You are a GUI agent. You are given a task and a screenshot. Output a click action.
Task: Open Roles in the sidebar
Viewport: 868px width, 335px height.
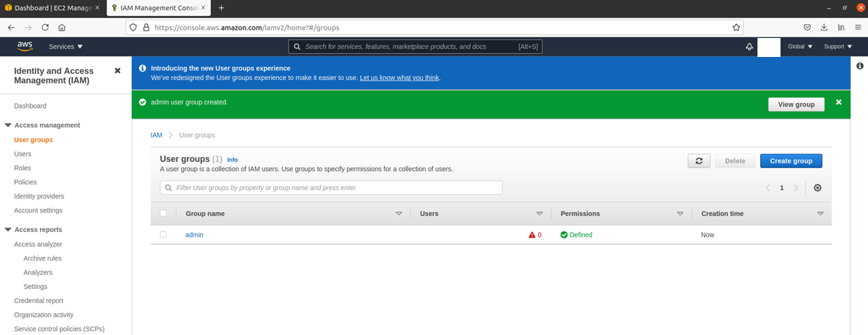[22, 168]
